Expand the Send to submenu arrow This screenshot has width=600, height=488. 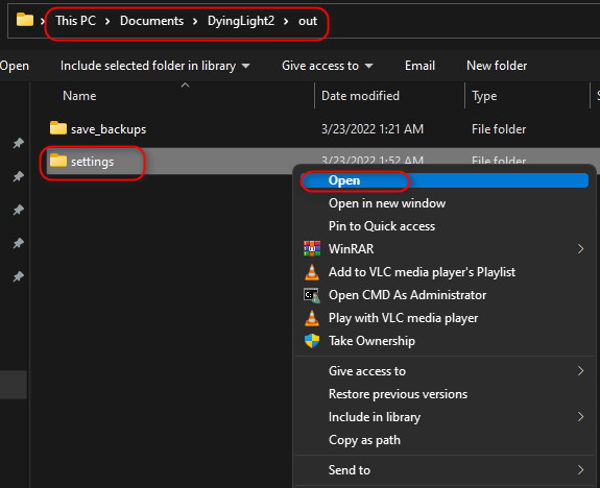[580, 470]
